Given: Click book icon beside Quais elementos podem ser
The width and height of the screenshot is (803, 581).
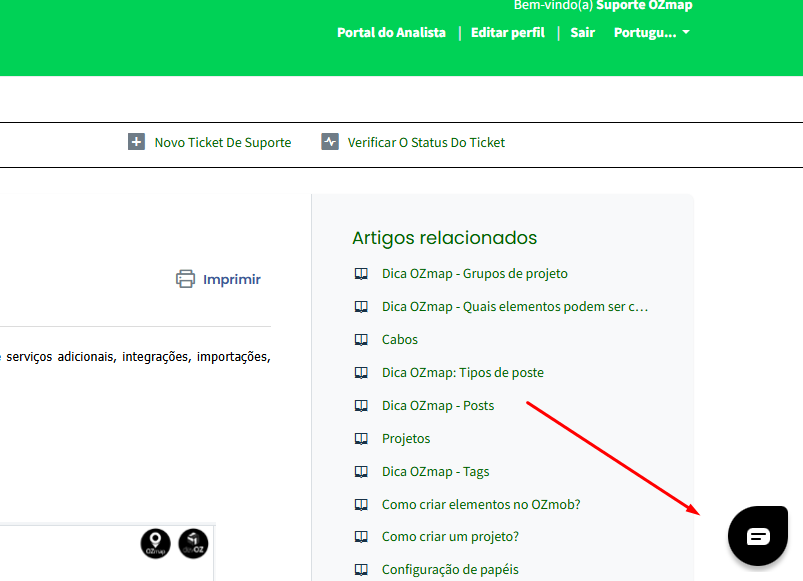Looking at the screenshot, I should point(361,307).
